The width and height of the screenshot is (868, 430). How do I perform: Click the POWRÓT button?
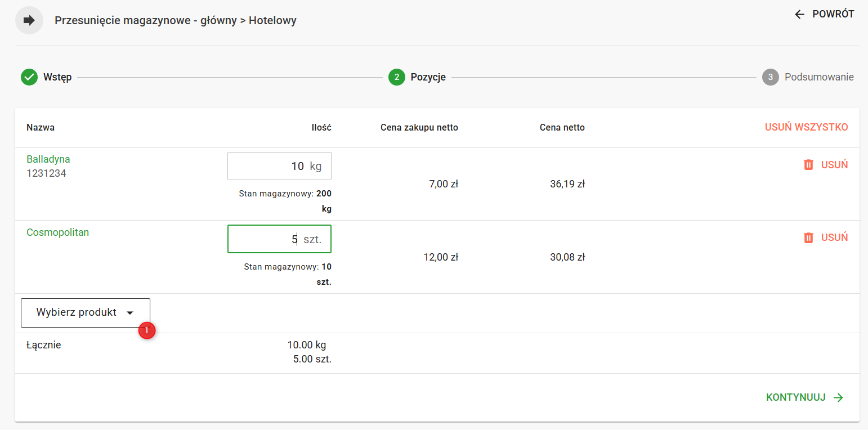(833, 14)
